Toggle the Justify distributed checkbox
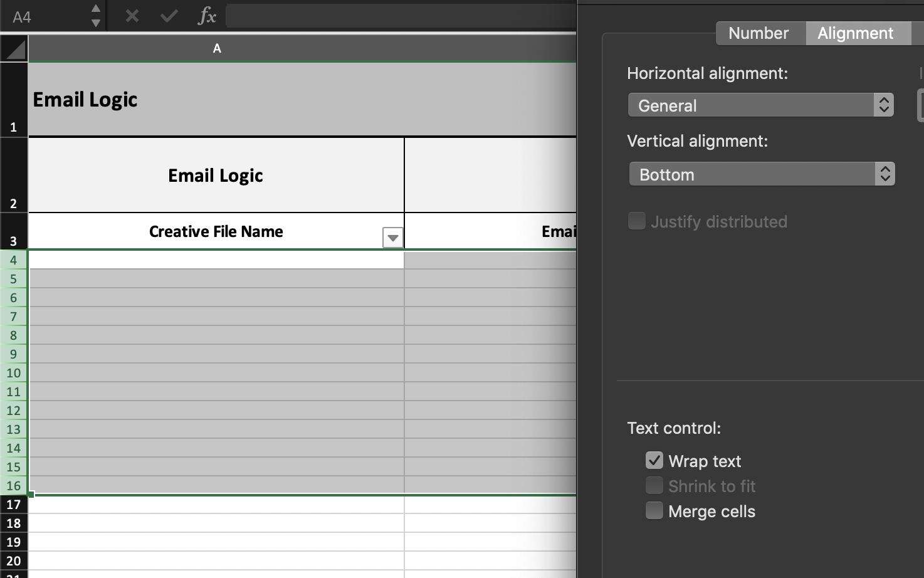 [x=636, y=221]
